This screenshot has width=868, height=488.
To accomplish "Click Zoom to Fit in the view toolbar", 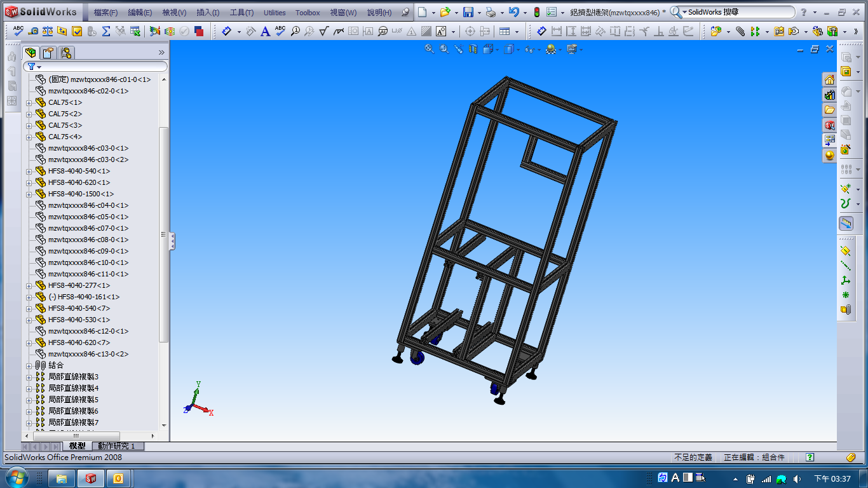I will click(x=430, y=49).
